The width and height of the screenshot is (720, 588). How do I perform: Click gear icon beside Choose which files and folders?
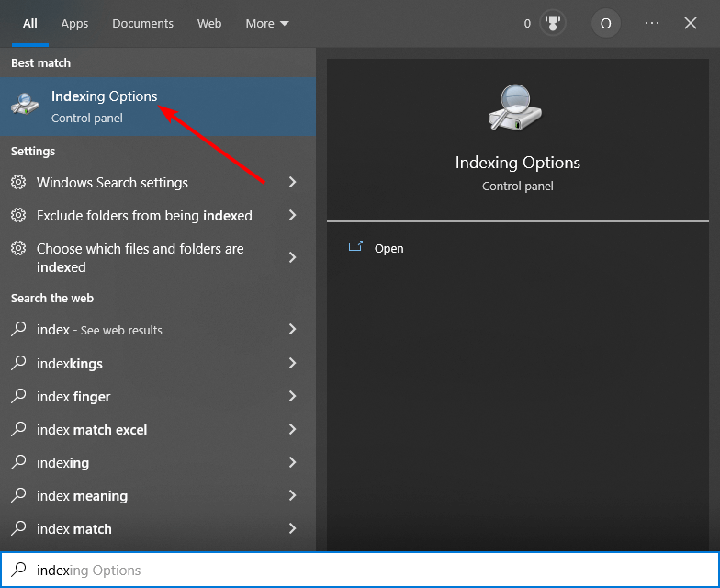18,248
